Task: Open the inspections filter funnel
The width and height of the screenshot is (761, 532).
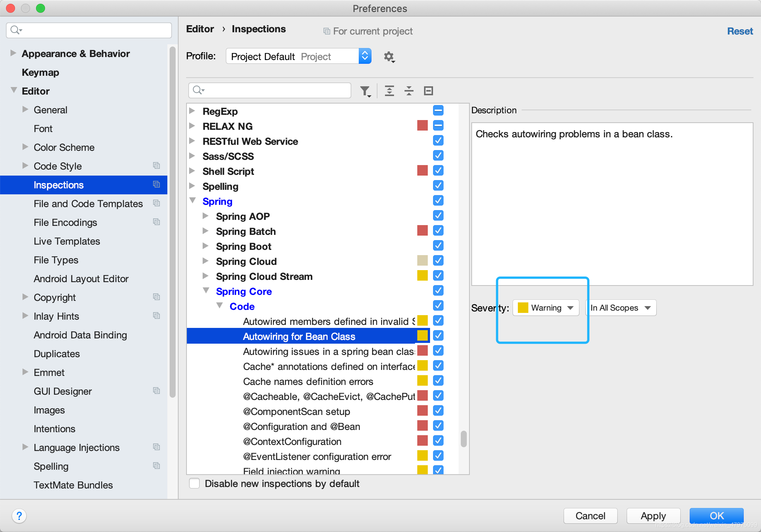Action: 365,91
